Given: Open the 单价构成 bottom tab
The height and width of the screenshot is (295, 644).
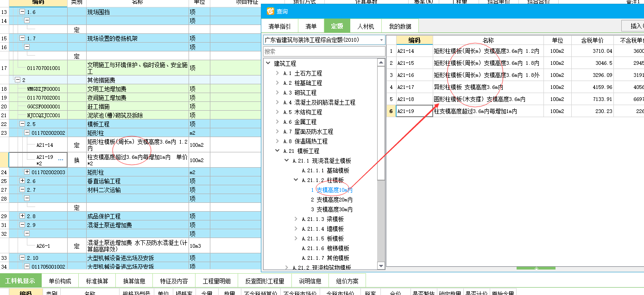Looking at the screenshot, I should pyautogui.click(x=60, y=281).
